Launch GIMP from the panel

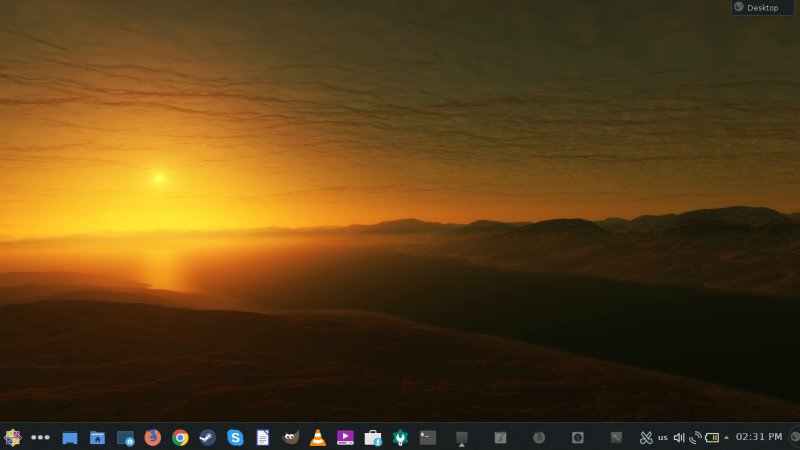click(x=290, y=437)
